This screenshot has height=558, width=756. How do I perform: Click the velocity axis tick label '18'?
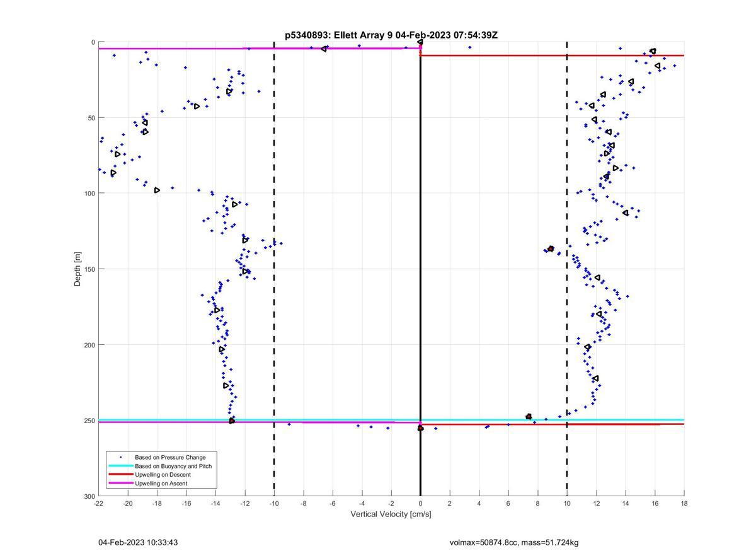pos(684,503)
